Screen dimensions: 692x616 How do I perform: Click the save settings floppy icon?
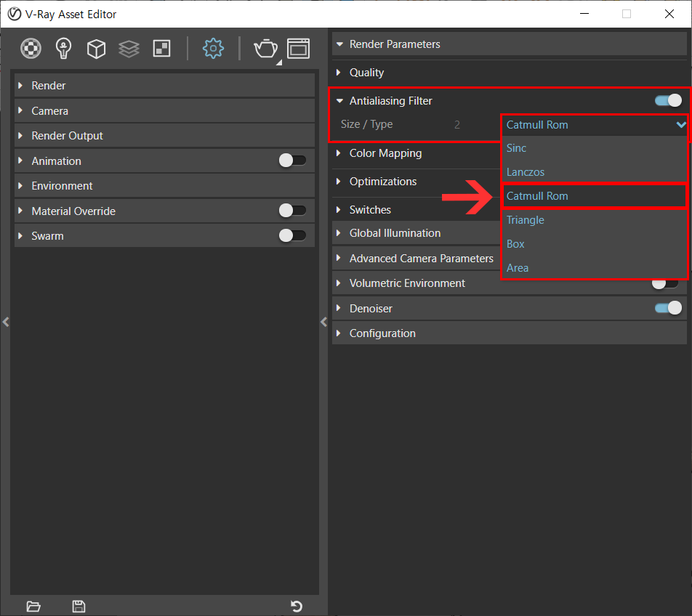[79, 607]
